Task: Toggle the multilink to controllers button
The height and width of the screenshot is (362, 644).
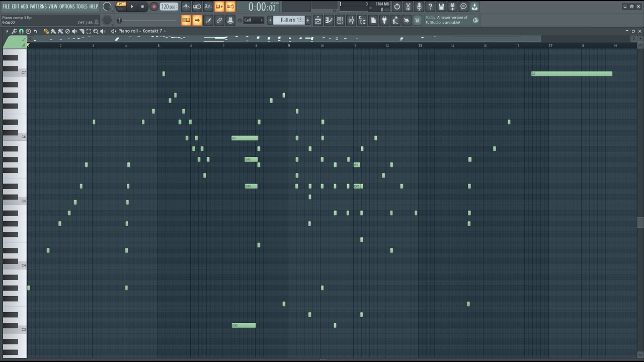Action: (x=230, y=20)
